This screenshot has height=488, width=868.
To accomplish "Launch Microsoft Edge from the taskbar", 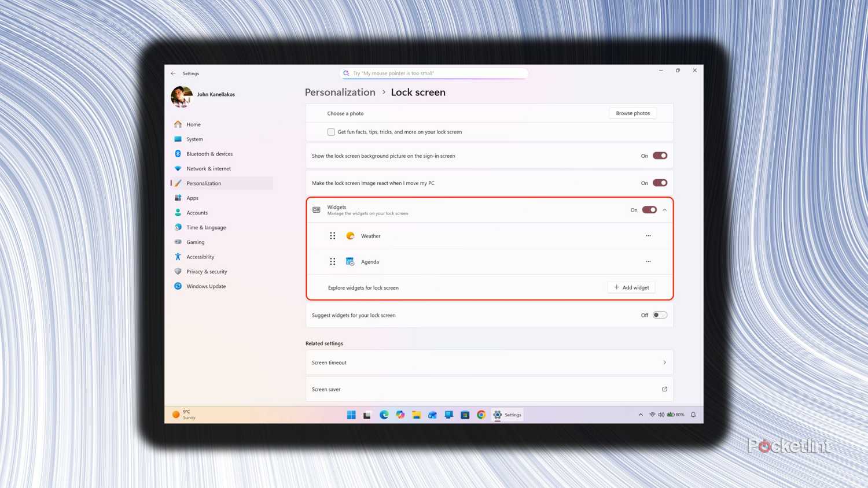I will 384,415.
